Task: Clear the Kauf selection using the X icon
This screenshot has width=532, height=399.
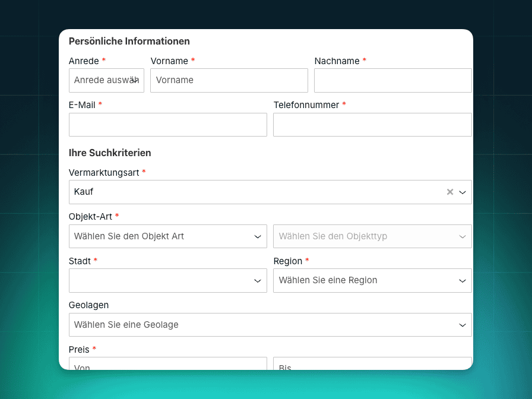Action: [x=450, y=192]
